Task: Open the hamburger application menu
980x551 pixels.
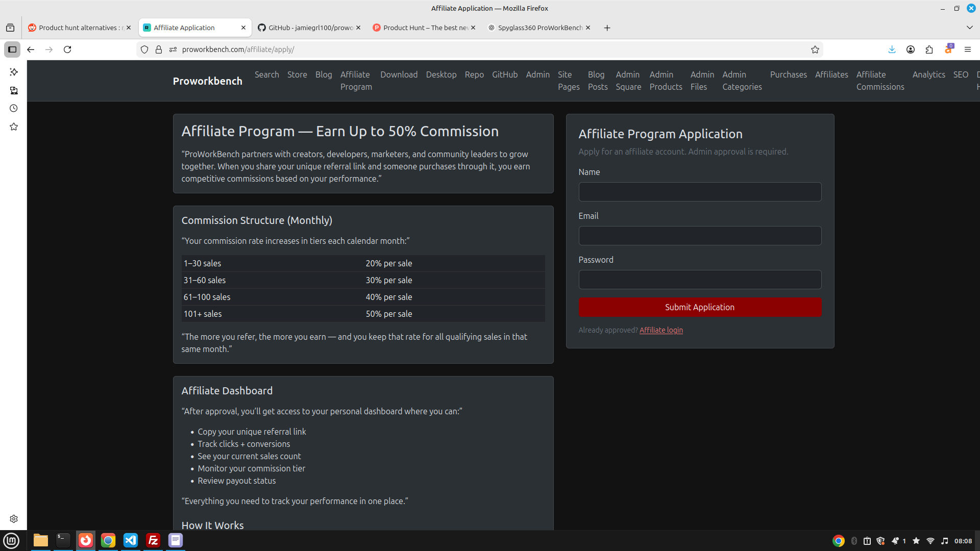Action: coord(968,49)
